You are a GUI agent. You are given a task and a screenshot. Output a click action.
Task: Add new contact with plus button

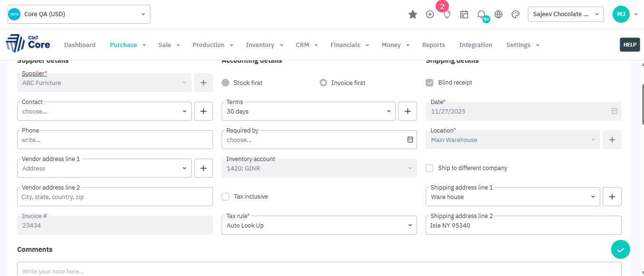click(203, 111)
